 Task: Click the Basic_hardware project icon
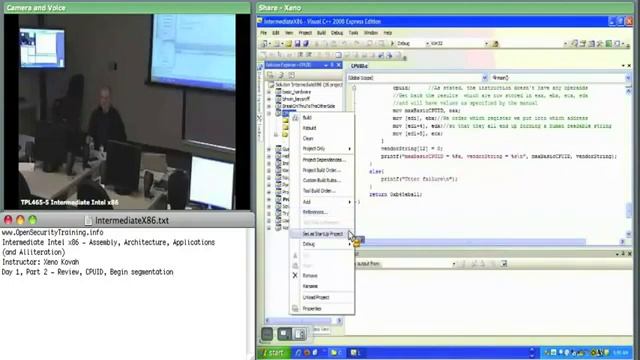tap(278, 92)
